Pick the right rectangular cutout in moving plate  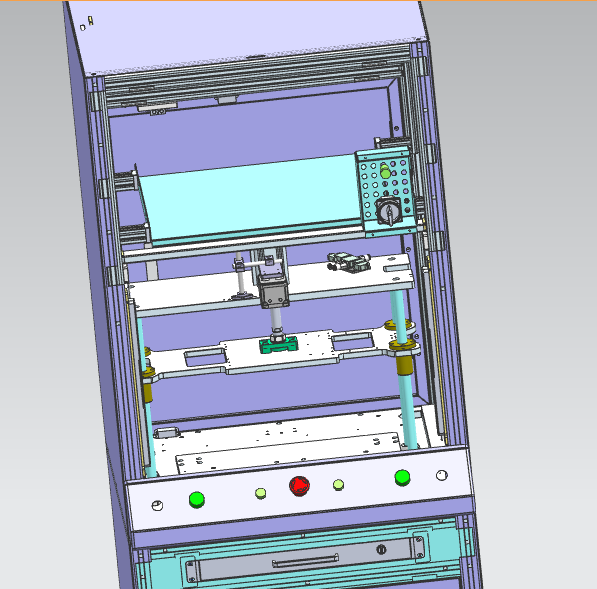(353, 340)
